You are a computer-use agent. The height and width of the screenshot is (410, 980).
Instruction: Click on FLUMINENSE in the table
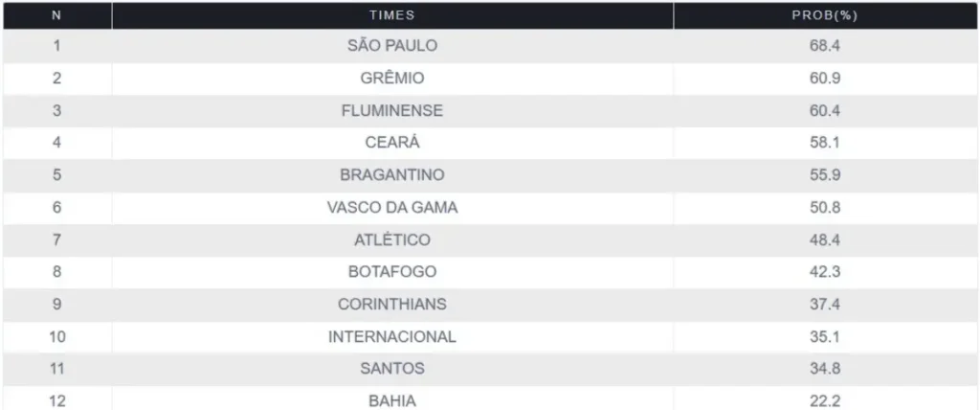click(391, 110)
